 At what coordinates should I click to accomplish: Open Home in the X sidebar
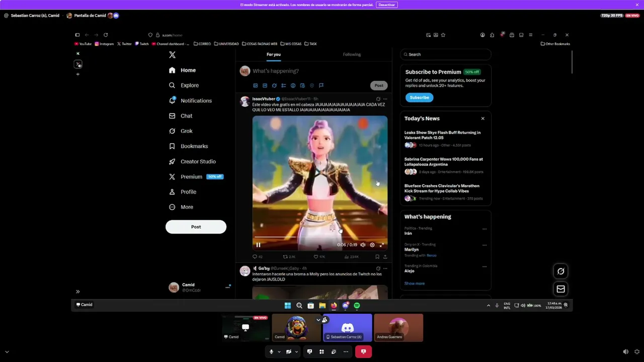tap(183, 70)
